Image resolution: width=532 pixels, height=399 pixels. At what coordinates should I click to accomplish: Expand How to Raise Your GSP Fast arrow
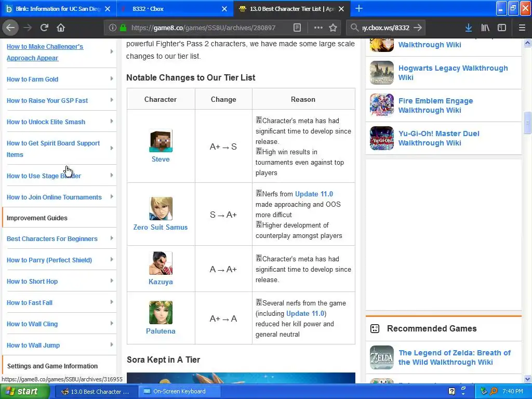(x=112, y=100)
